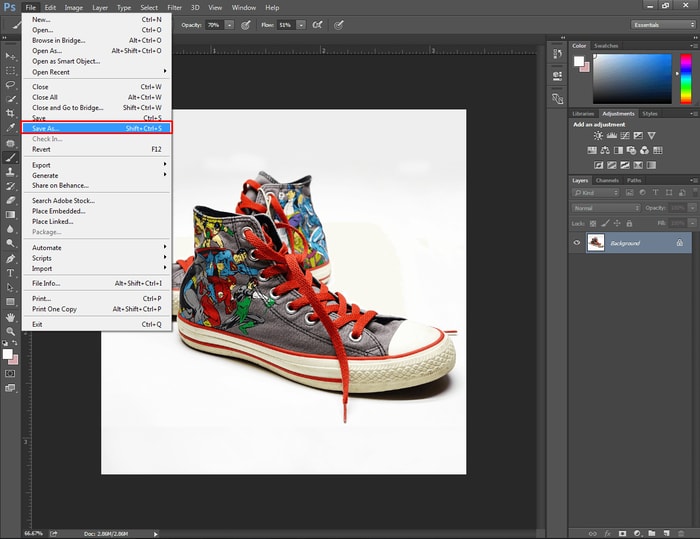Select the Rectangular Marquee tool
700x539 pixels.
(10, 71)
